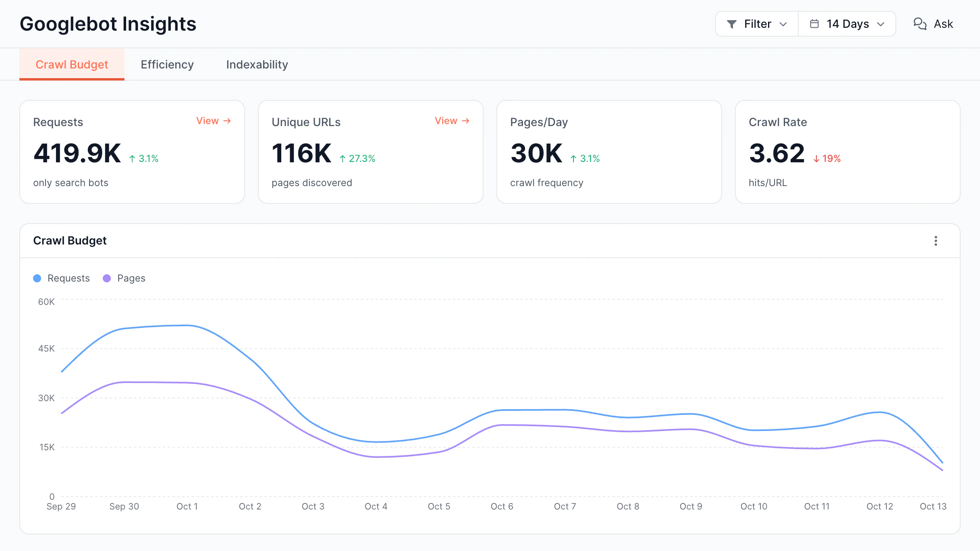This screenshot has height=551, width=980.
Task: Click the blue Requests legend color dot
Action: [37, 278]
